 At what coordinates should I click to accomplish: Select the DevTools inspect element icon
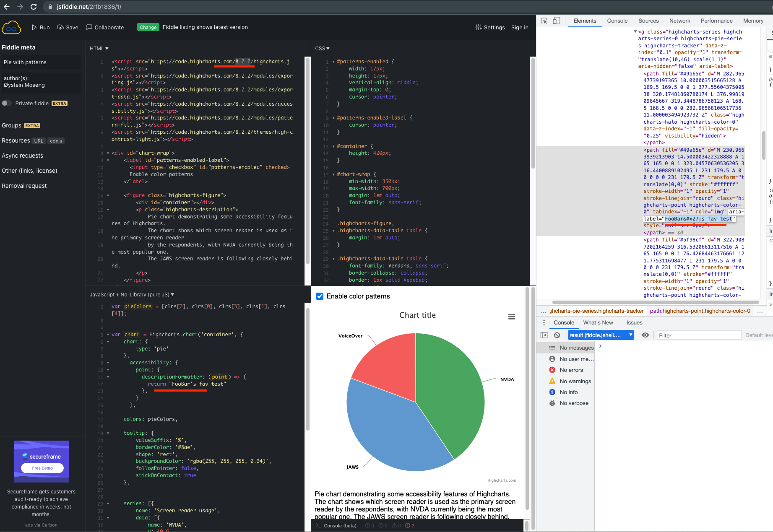544,21
